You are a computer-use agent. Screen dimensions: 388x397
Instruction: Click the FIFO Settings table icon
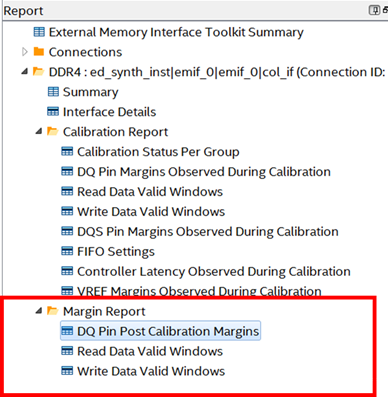(67, 251)
